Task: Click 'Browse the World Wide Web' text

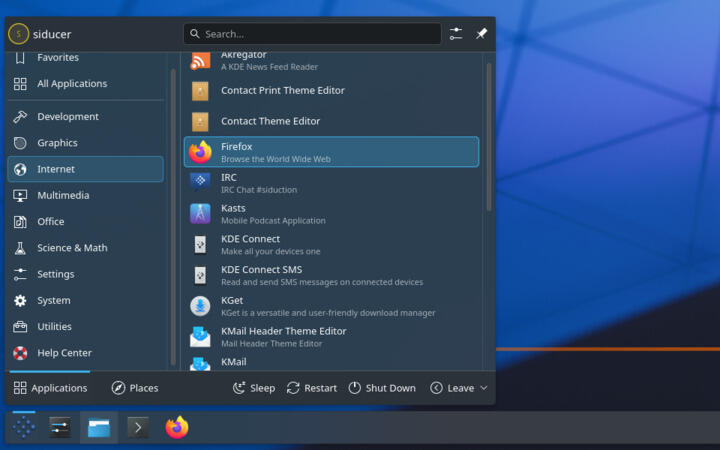Action: click(x=276, y=159)
